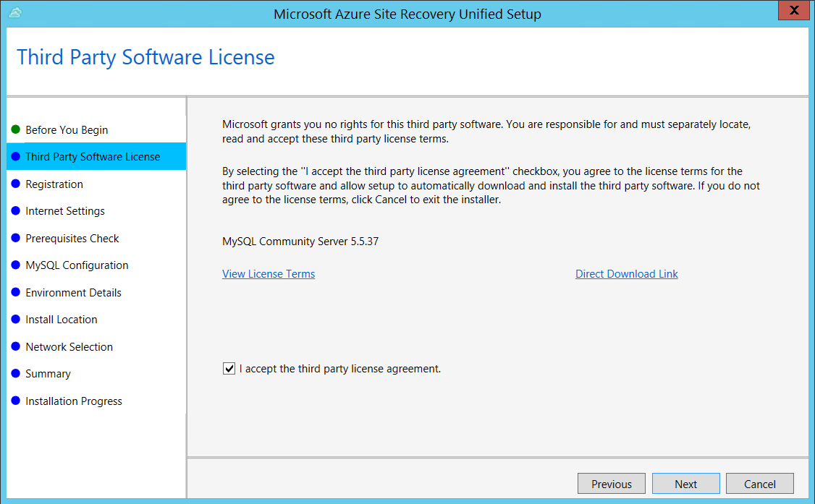Image resolution: width=815 pixels, height=504 pixels.
Task: Click the Previous button
Action: point(612,483)
